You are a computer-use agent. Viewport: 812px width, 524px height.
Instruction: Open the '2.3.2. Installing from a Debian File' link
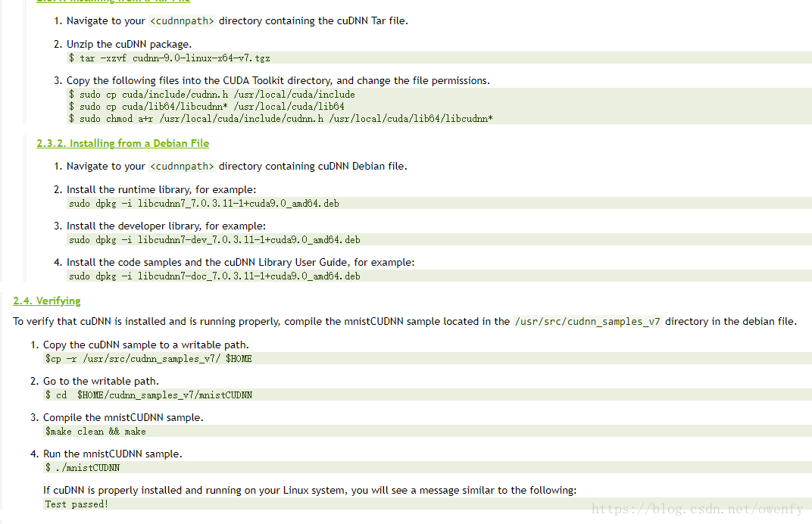123,143
